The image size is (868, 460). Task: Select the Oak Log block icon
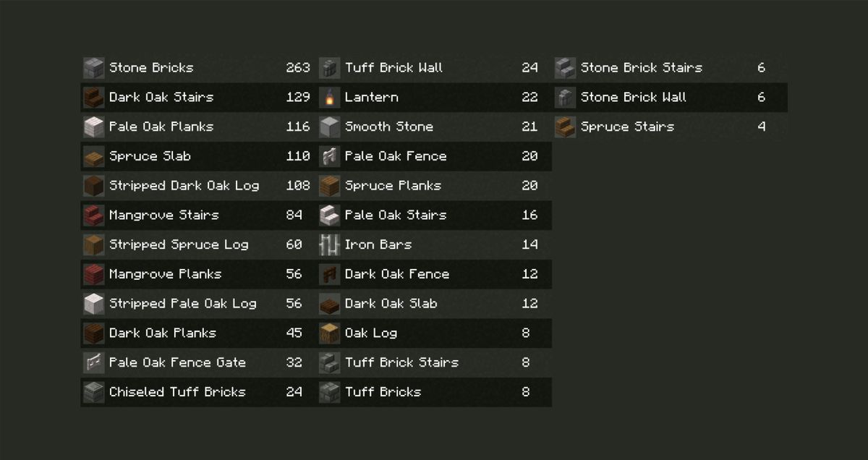click(329, 333)
